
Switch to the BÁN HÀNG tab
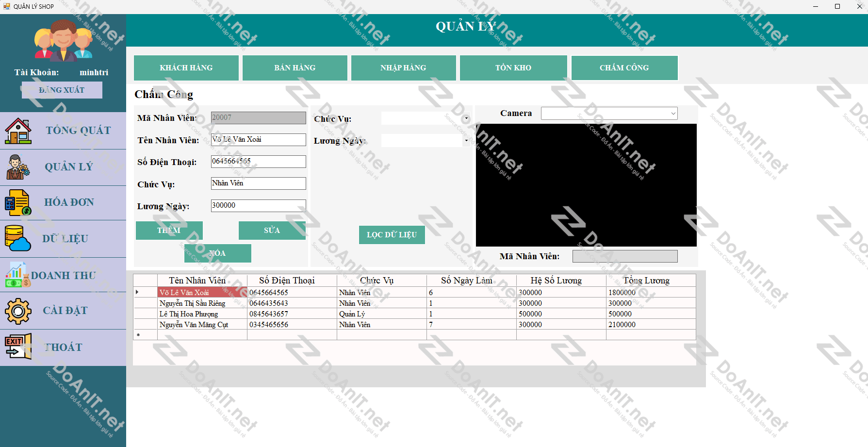295,68
